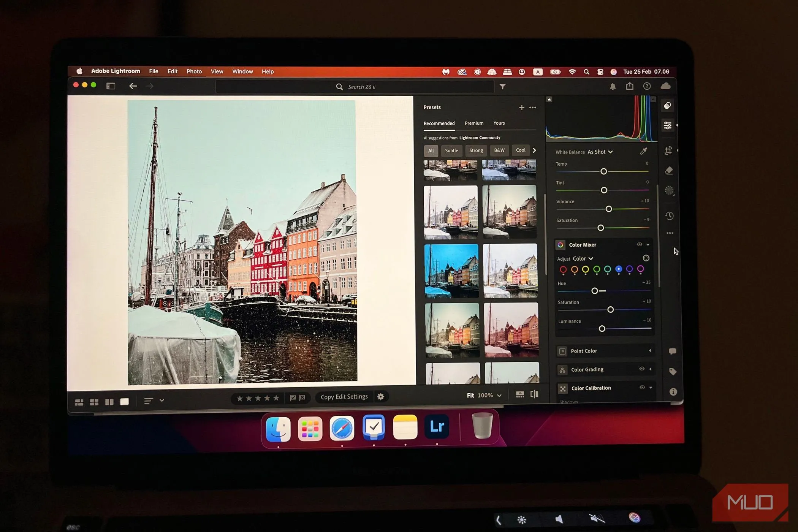Viewport: 798px width, 532px height.
Task: Open the zoom 100% dropdown
Action: point(489,395)
